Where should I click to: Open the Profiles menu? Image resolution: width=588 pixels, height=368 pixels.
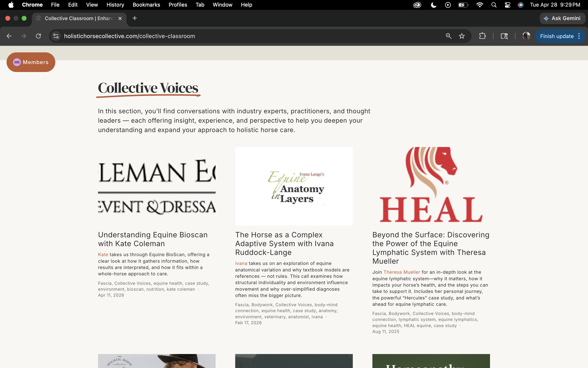click(178, 5)
